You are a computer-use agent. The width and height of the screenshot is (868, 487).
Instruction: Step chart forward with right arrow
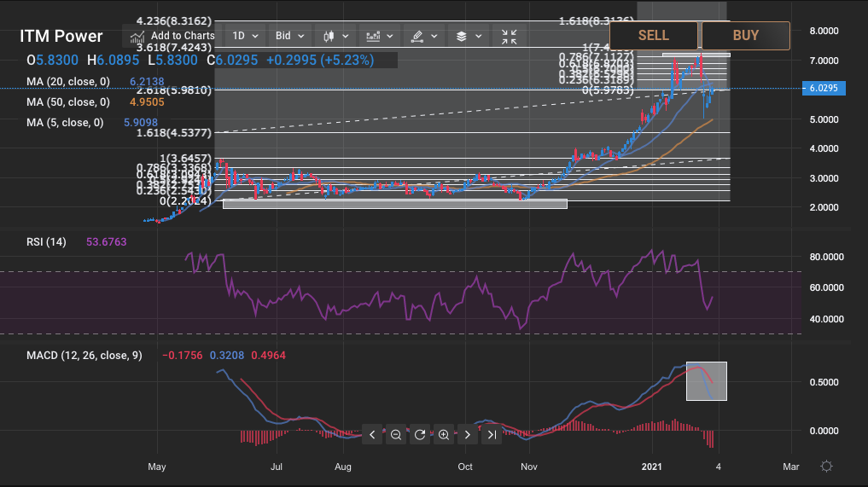point(467,435)
